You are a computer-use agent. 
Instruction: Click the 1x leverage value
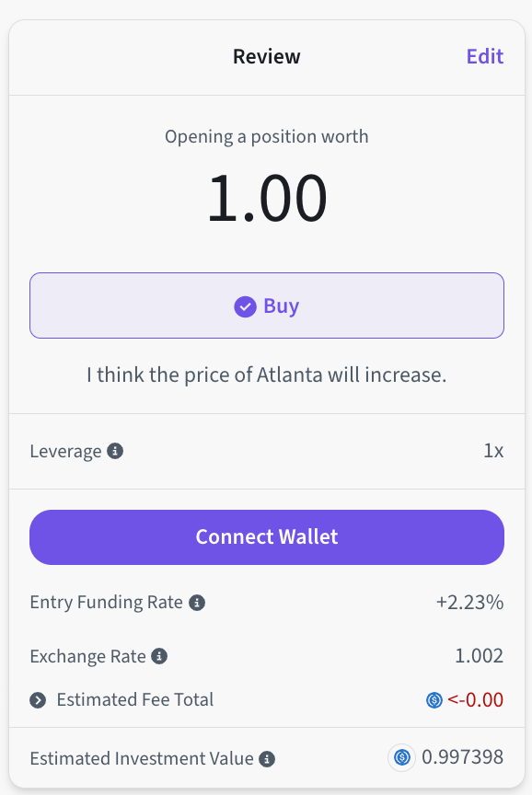(493, 451)
